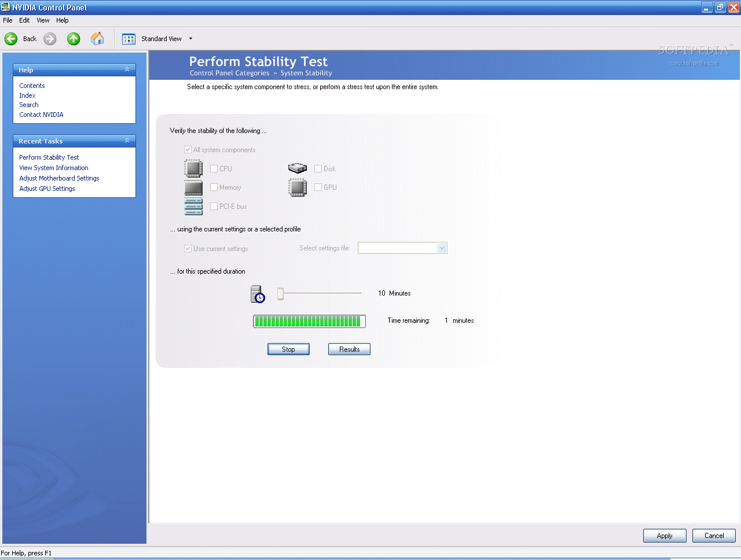This screenshot has height=560, width=741.
Task: Enable the PCI-E bus checkbox
Action: (x=214, y=207)
